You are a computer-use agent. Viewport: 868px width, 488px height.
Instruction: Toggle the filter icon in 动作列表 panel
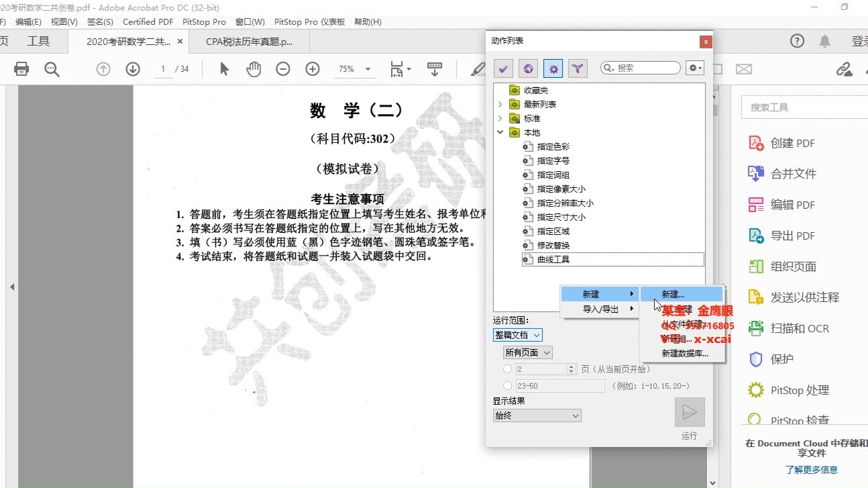click(x=578, y=68)
